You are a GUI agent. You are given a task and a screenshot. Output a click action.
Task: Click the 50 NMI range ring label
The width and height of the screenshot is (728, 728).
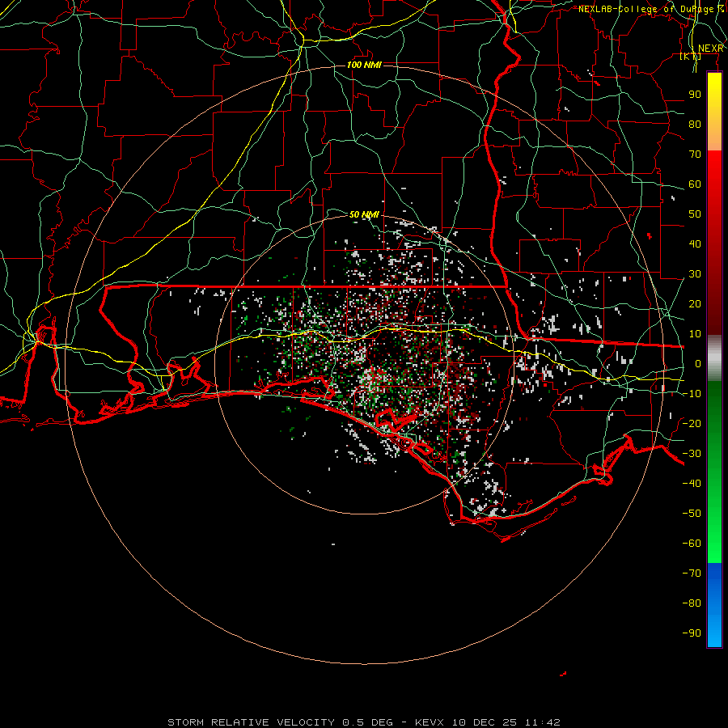364,214
